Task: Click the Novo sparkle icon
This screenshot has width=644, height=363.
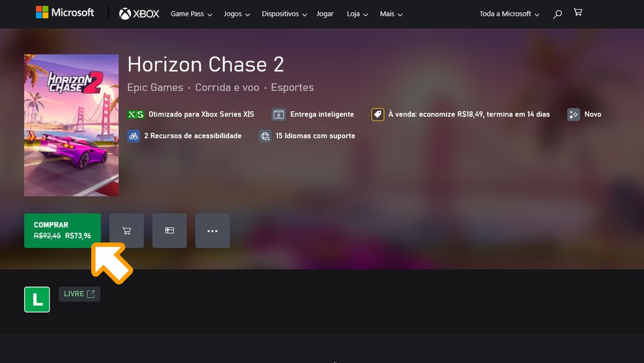Action: coord(573,114)
